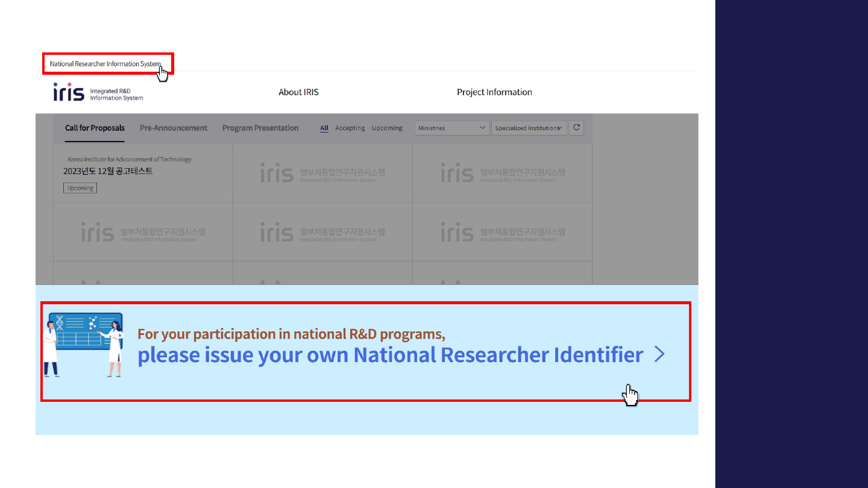Select the Upcoming filter next to Accepting
The image size is (868, 488).
click(x=387, y=128)
